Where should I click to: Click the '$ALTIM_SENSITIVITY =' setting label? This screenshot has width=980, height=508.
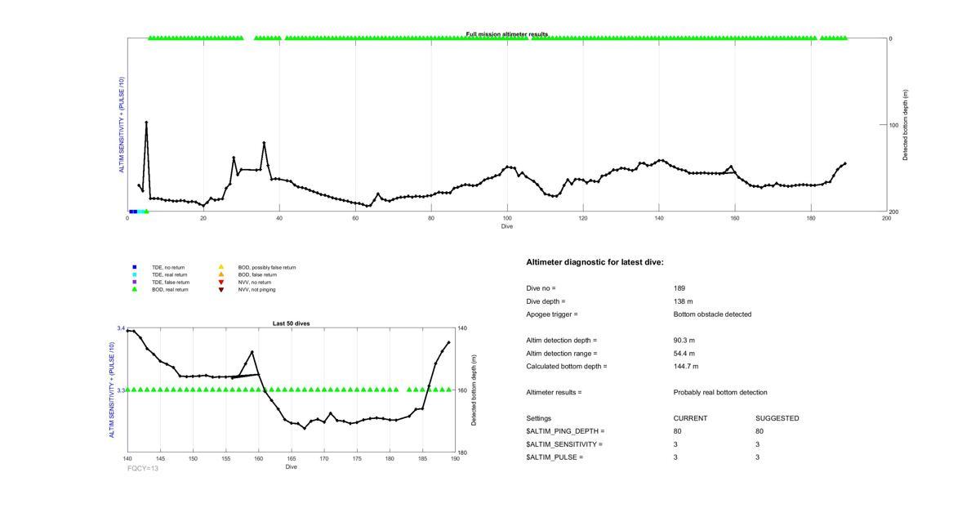click(x=564, y=444)
